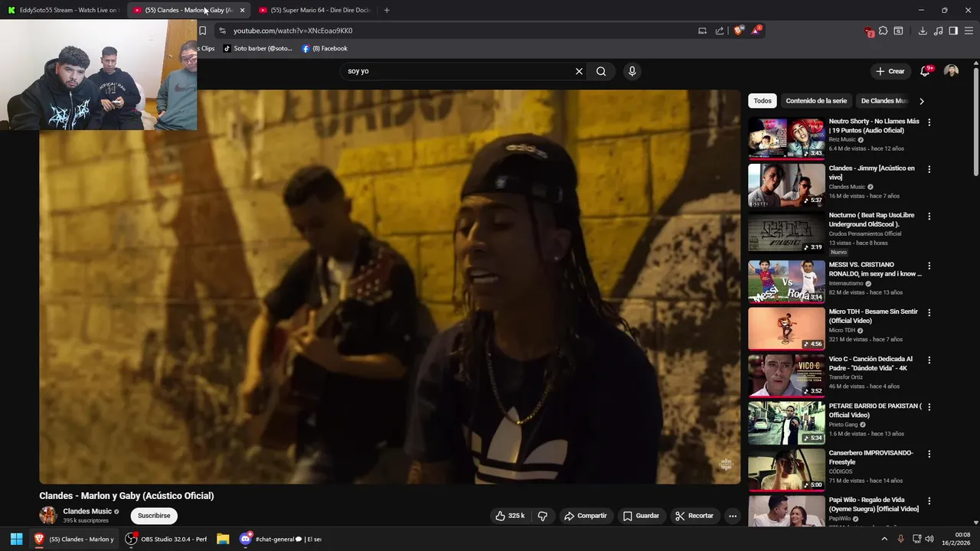980x551 pixels.
Task: Click the YouTube search magnifier button
Action: point(601,71)
